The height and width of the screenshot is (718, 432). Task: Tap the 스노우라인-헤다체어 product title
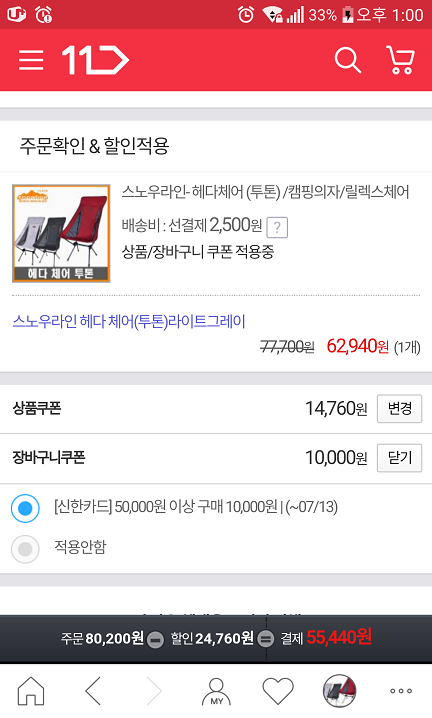[265, 191]
